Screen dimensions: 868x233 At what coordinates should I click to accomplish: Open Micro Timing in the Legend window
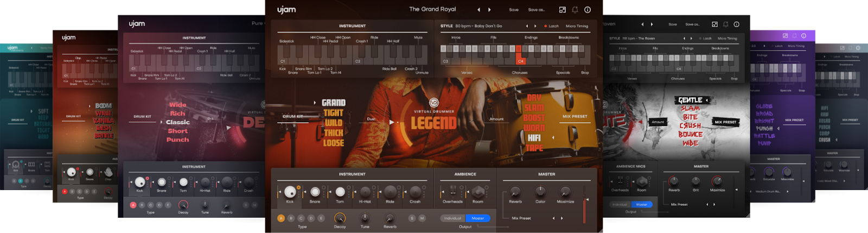pos(577,26)
